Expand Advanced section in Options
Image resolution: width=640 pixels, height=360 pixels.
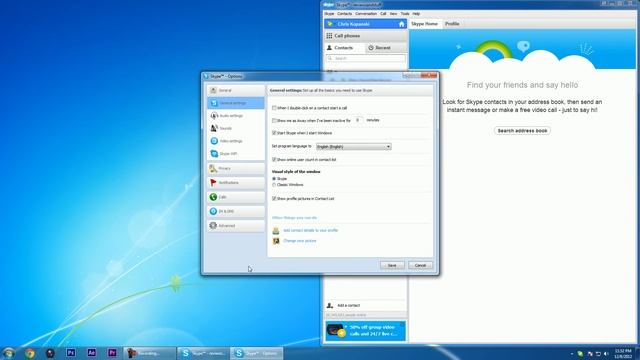236,226
